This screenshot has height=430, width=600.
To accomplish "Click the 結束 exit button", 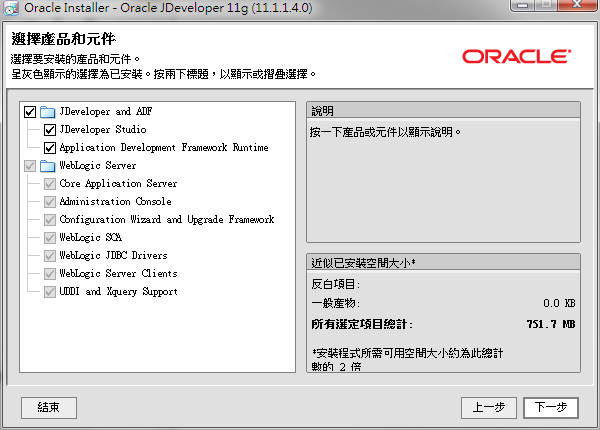I will 49,408.
